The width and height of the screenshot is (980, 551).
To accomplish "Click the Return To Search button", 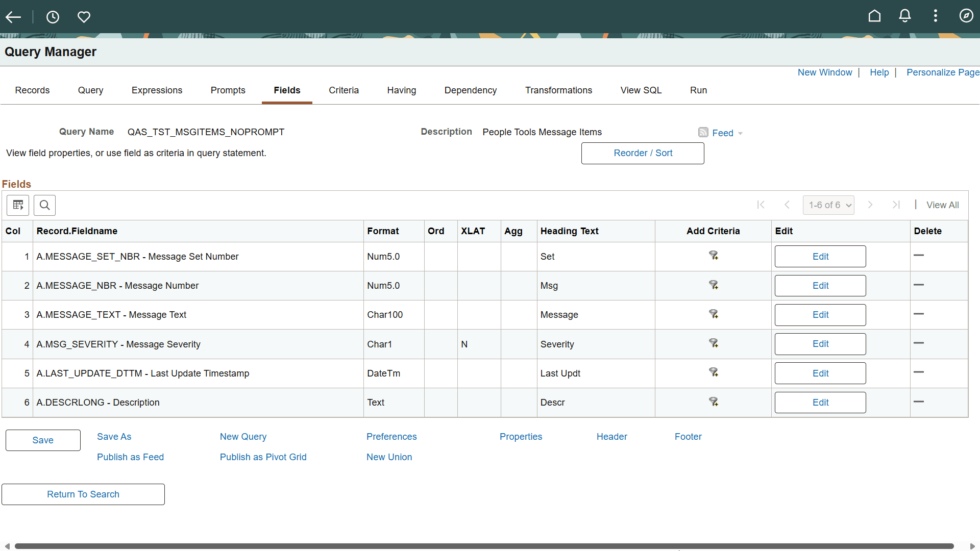I will pos(83,494).
